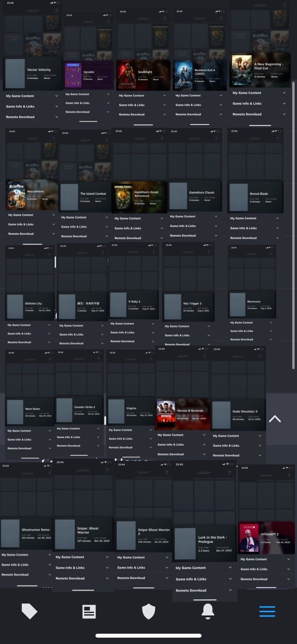Screen dimensions: 297x644
Task: Expand Remote Download under A New Beginning
Action: click(259, 114)
